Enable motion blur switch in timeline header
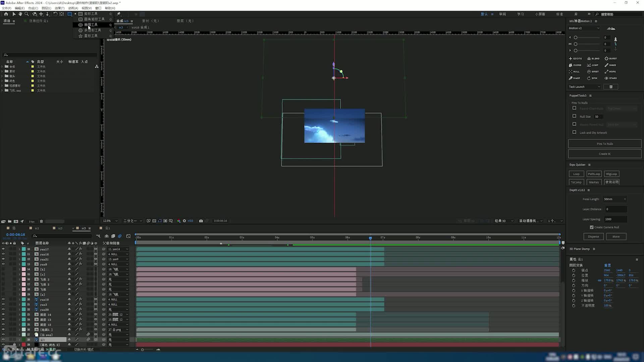The height and width of the screenshot is (362, 644). (x=120, y=236)
